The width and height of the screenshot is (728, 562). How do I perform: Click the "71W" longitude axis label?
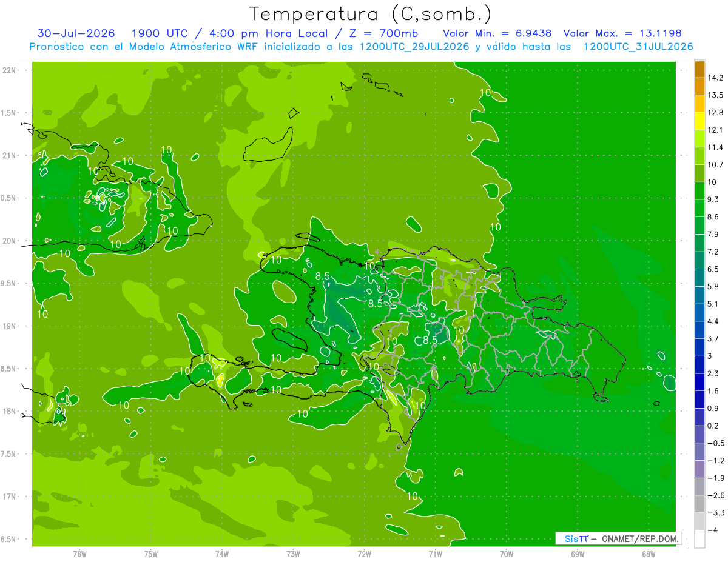pyautogui.click(x=435, y=554)
